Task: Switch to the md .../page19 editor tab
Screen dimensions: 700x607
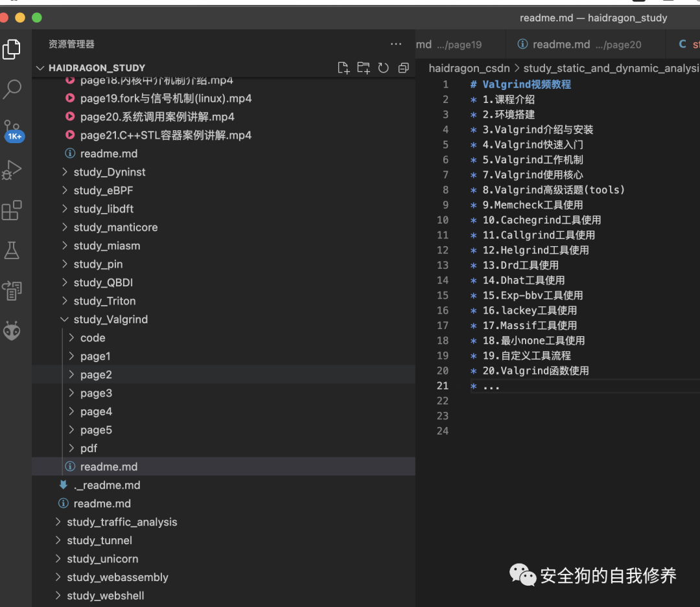Action: pyautogui.click(x=460, y=44)
